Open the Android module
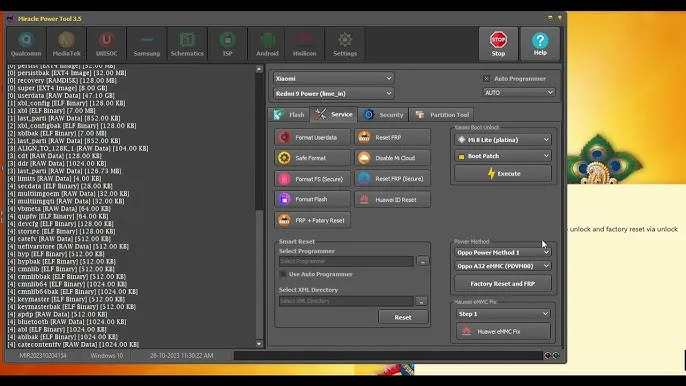The width and height of the screenshot is (686, 386). click(267, 44)
